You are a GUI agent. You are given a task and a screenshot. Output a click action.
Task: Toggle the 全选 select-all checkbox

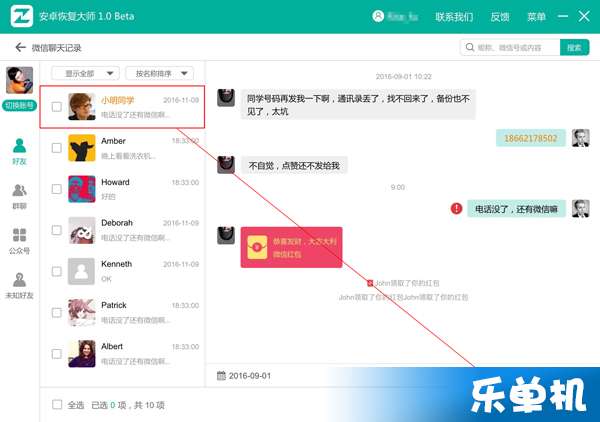point(57,404)
